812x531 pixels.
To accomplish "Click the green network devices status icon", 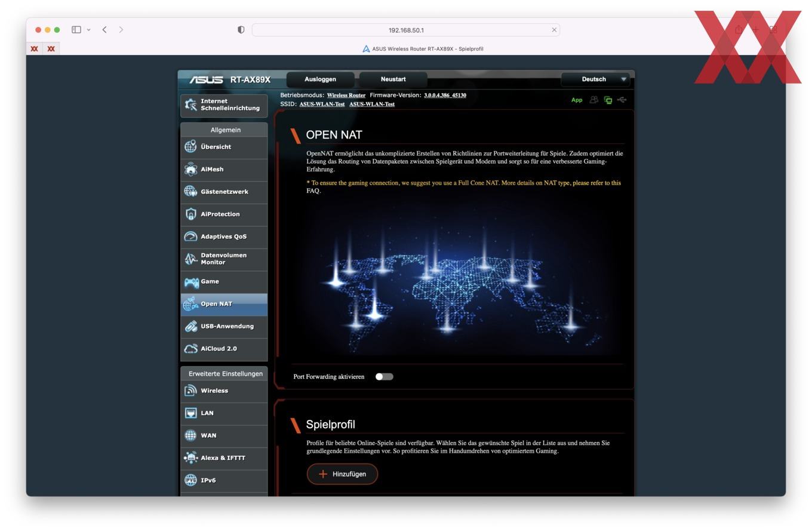I will click(x=608, y=100).
